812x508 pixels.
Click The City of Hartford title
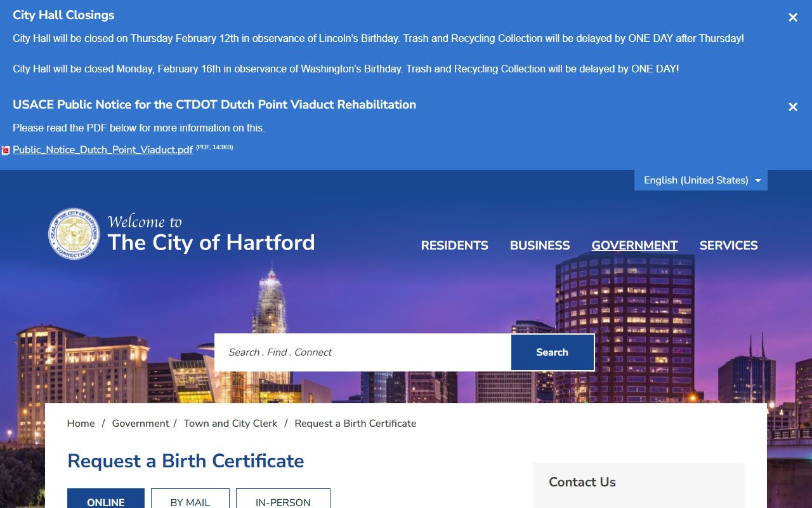click(x=211, y=243)
